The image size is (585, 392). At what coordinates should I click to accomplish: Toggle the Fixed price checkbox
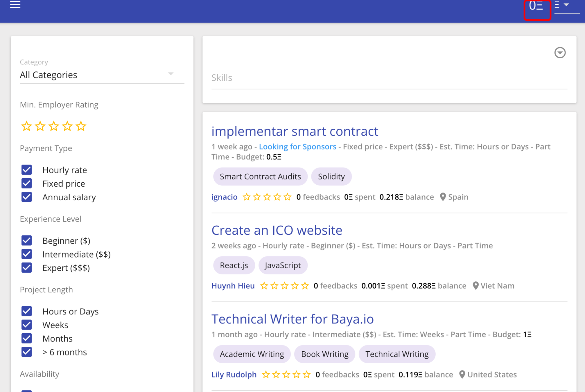pyautogui.click(x=27, y=184)
